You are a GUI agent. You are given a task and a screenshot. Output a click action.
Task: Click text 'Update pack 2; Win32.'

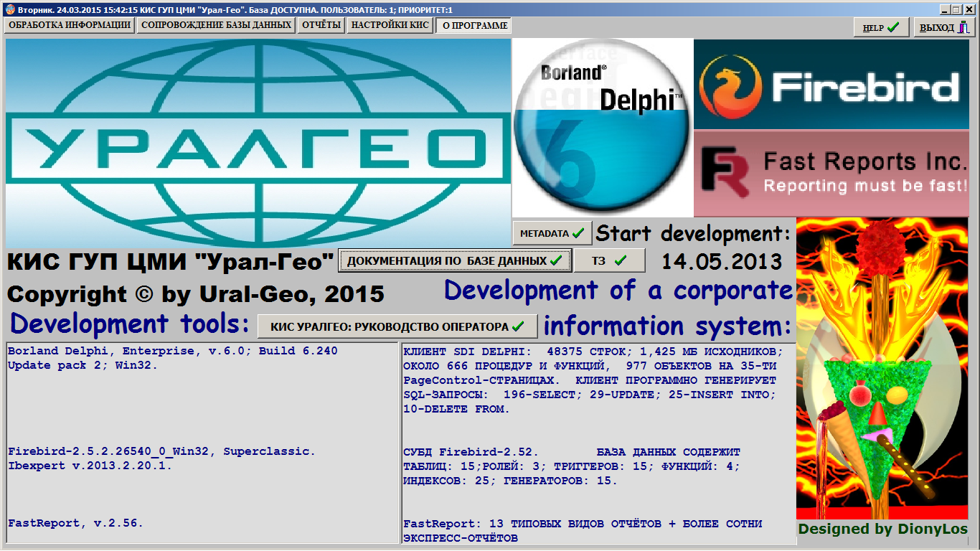83,365
